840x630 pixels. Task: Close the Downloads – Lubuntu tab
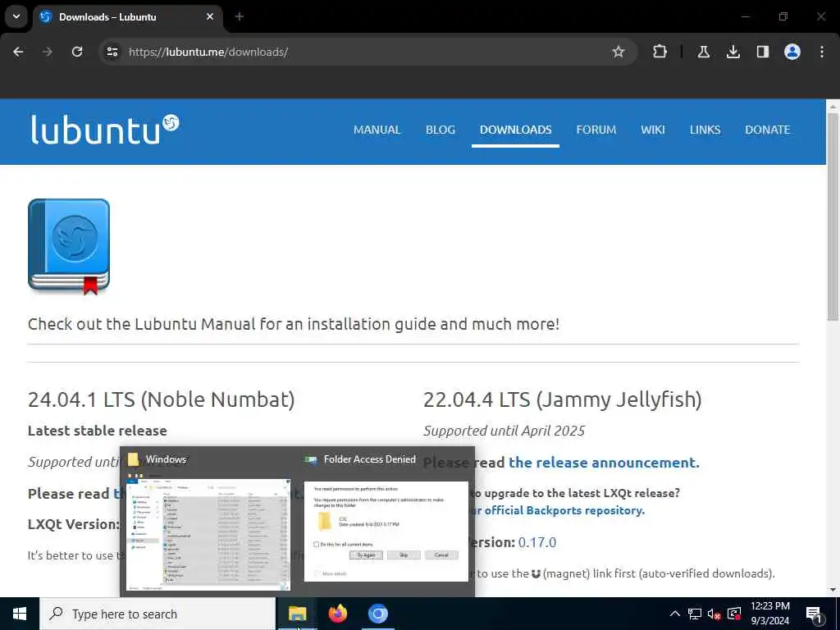pyautogui.click(x=210, y=16)
